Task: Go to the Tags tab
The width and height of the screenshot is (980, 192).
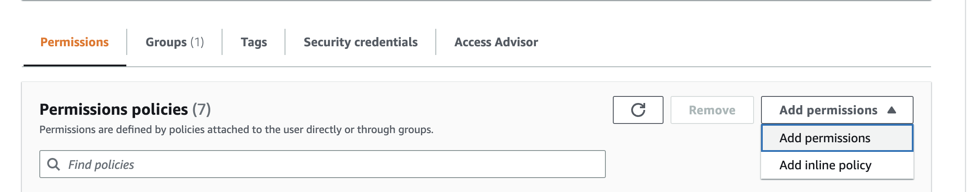Action: pyautogui.click(x=254, y=42)
